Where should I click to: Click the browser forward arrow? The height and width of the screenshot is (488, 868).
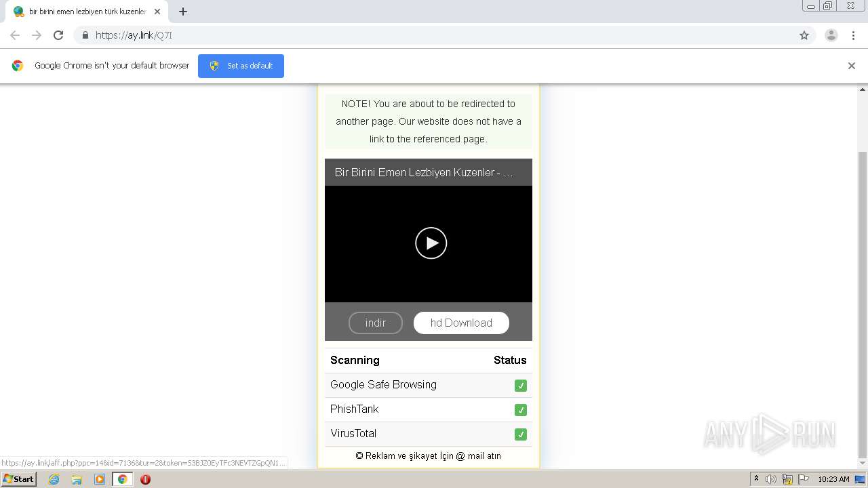click(x=37, y=35)
